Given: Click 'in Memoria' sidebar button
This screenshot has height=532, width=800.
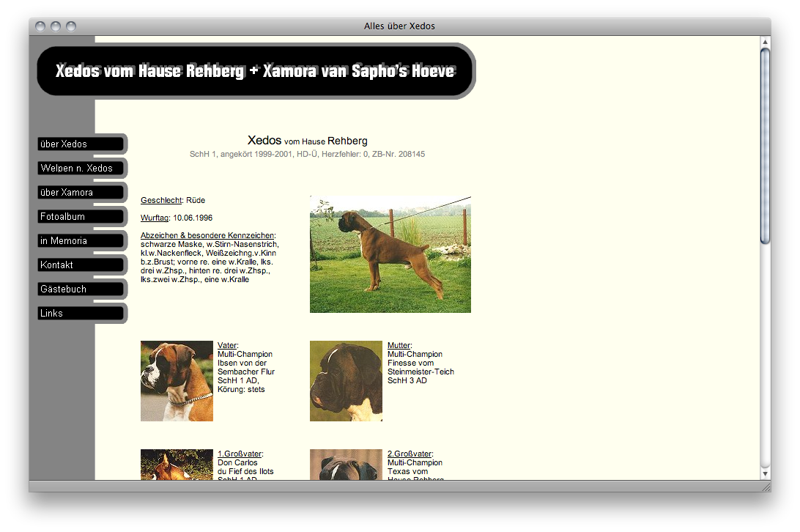Looking at the screenshot, I should pyautogui.click(x=81, y=241).
